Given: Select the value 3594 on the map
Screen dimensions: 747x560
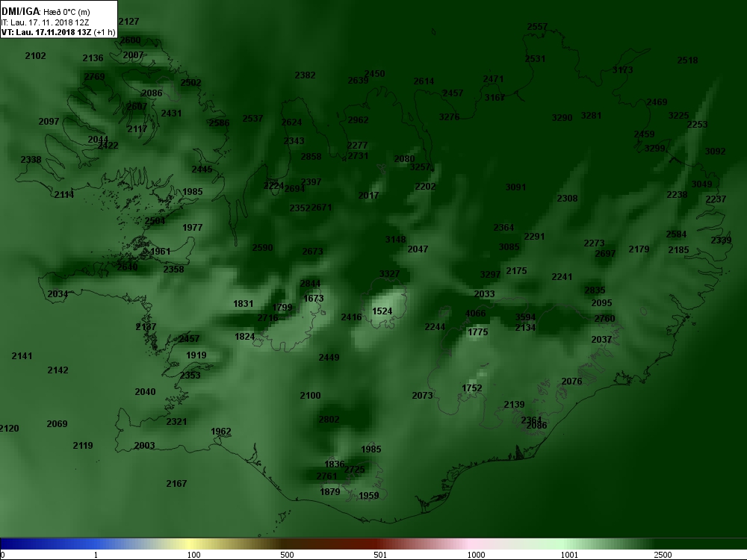Looking at the screenshot, I should click(525, 317).
